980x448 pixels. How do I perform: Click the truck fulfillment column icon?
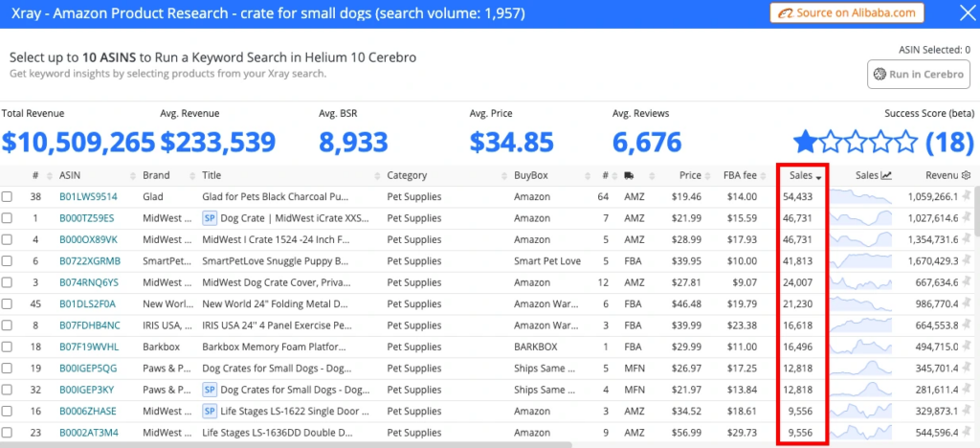628,176
